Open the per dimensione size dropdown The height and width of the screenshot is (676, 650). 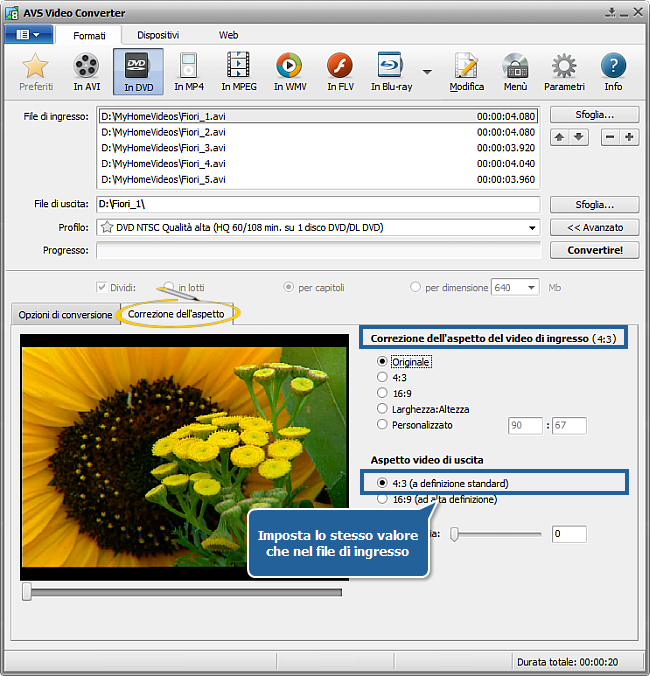click(530, 288)
